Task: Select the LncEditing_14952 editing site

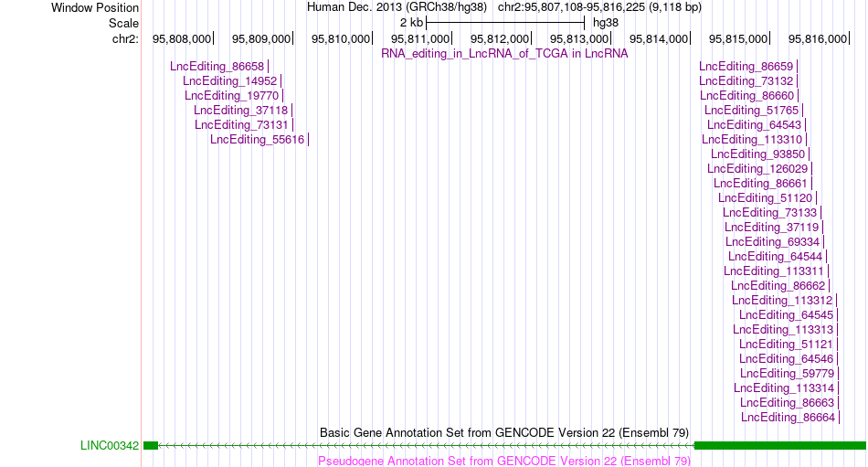Action: (x=229, y=81)
